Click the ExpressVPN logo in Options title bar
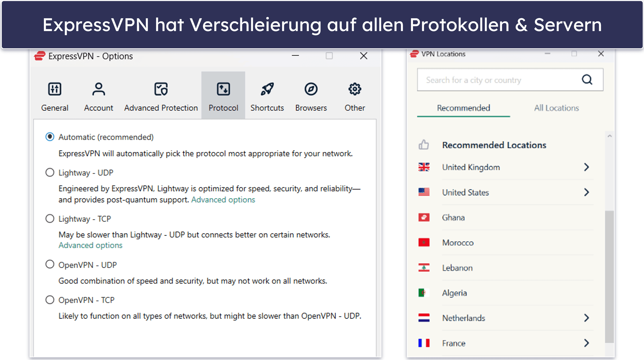Screen dimensions: 644x360 coord(40,56)
